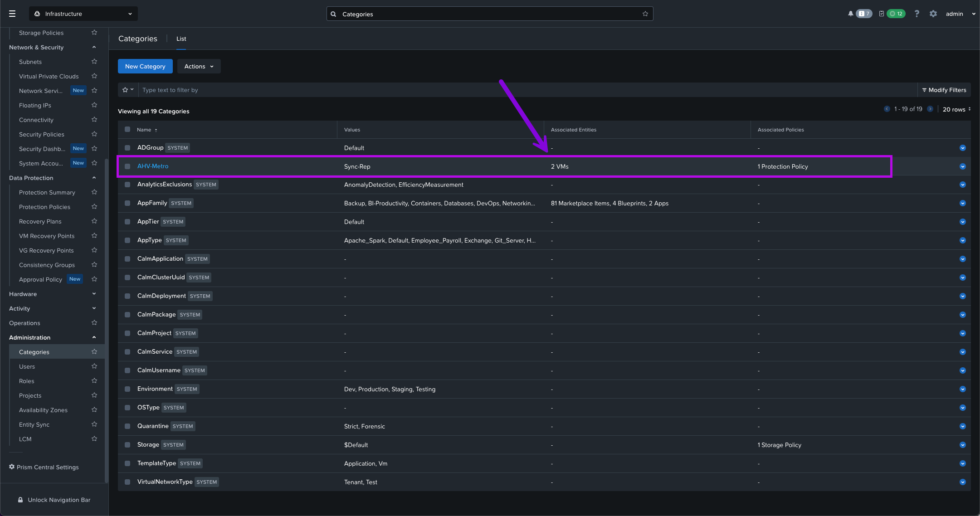980x516 pixels.
Task: Favorite Subnets with its star
Action: coord(94,62)
